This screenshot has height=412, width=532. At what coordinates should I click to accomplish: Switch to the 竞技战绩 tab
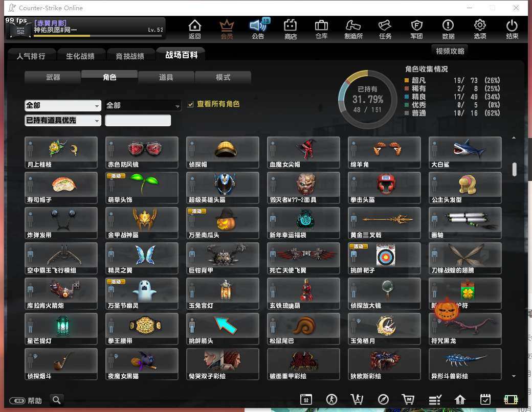(130, 56)
